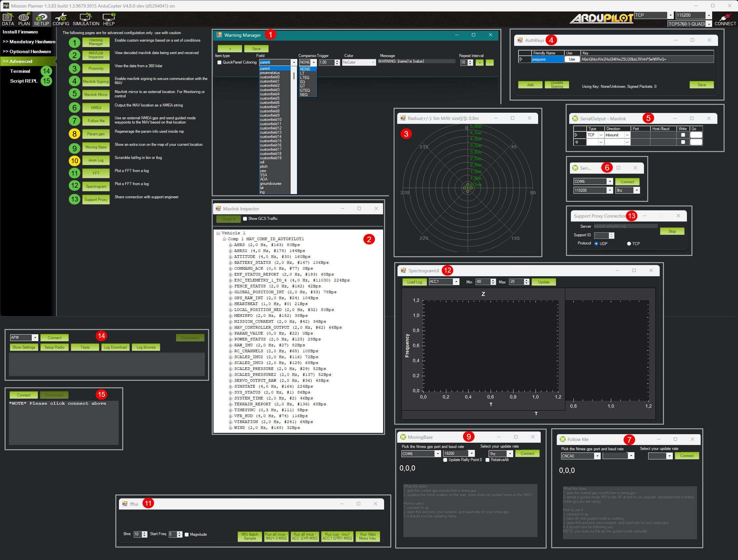The height and width of the screenshot is (560, 738).
Task: Enable Update Rally Point 0 checkbox
Action: (445, 460)
